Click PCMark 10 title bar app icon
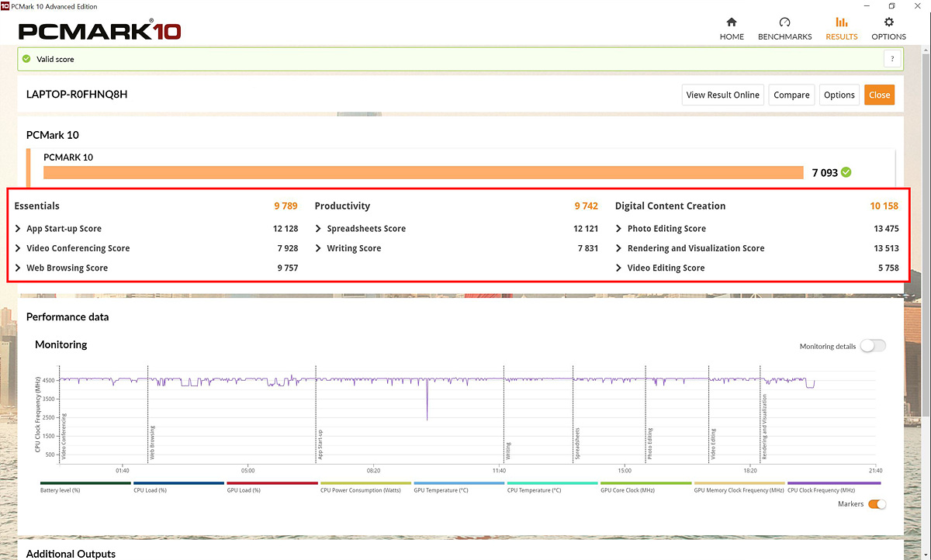Screen dimensions: 931x560 click(x=5, y=6)
